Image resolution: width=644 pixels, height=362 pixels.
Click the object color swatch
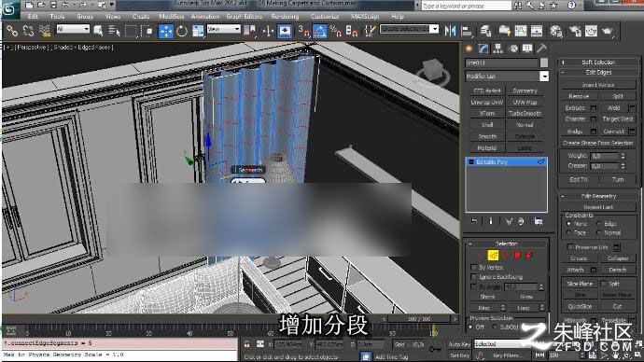[x=544, y=63]
